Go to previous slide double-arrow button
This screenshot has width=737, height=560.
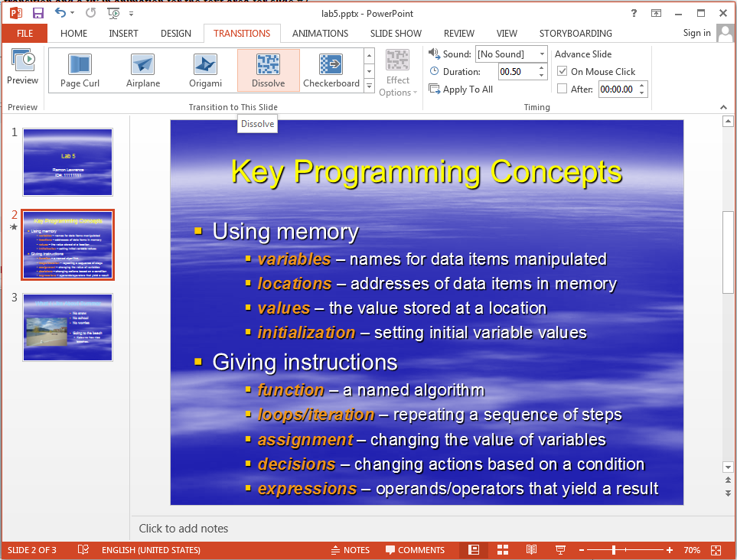click(728, 480)
